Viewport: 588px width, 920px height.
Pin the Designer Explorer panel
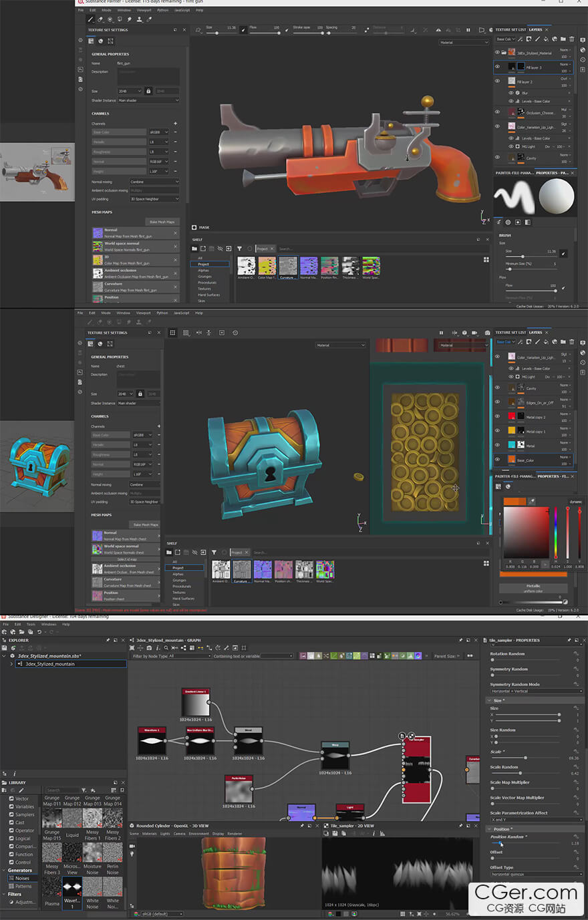108,640
